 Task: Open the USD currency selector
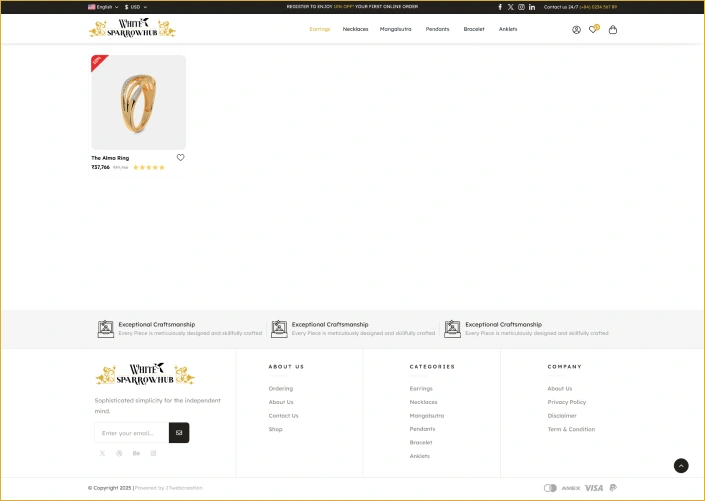point(135,7)
